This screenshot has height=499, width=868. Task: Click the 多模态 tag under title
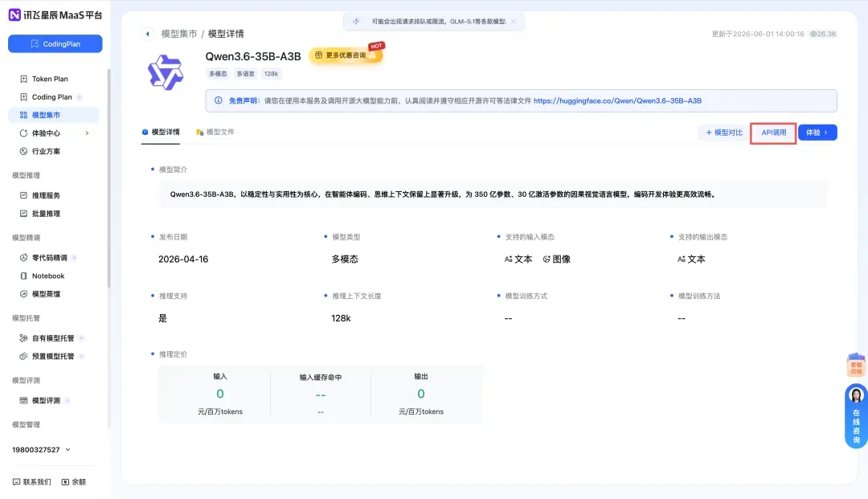pos(218,74)
